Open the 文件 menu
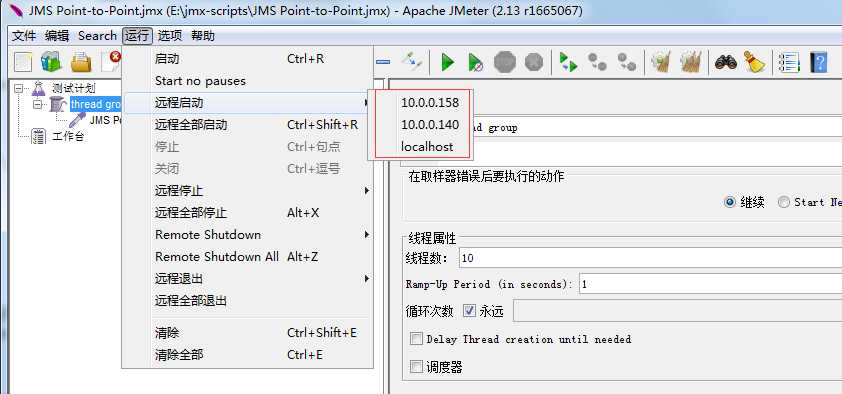Viewport: 842px width, 394px height. (x=24, y=36)
